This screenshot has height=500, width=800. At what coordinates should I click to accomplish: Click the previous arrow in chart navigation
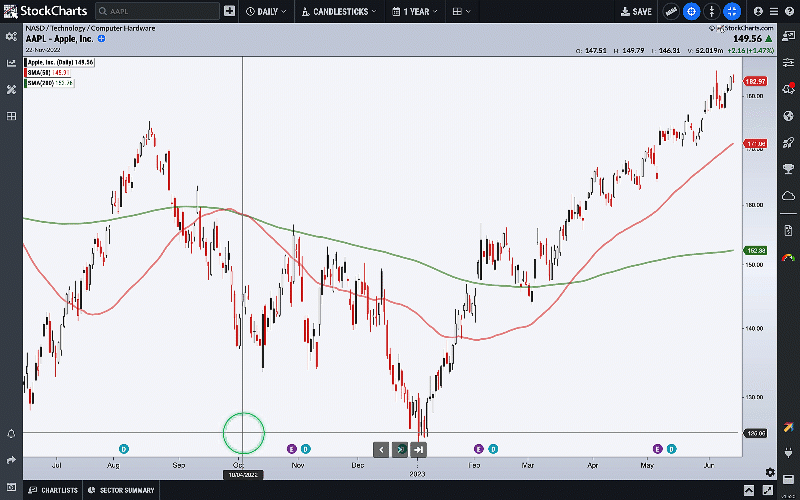tap(381, 449)
